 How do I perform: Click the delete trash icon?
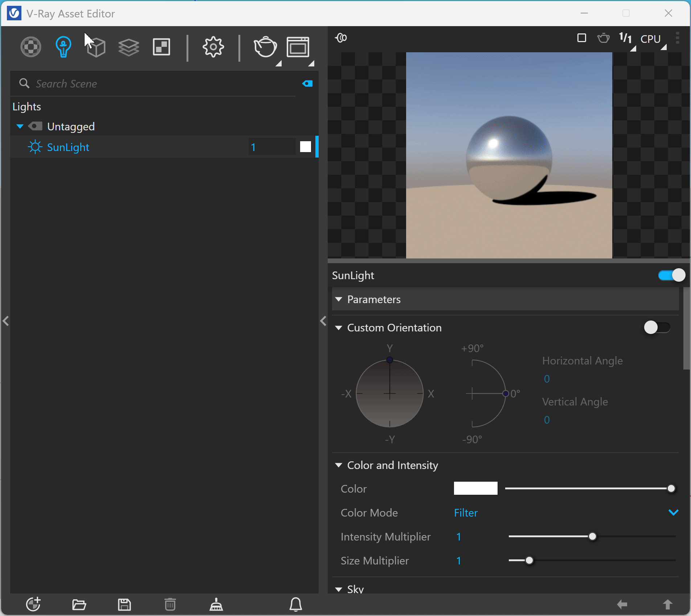[x=170, y=604]
